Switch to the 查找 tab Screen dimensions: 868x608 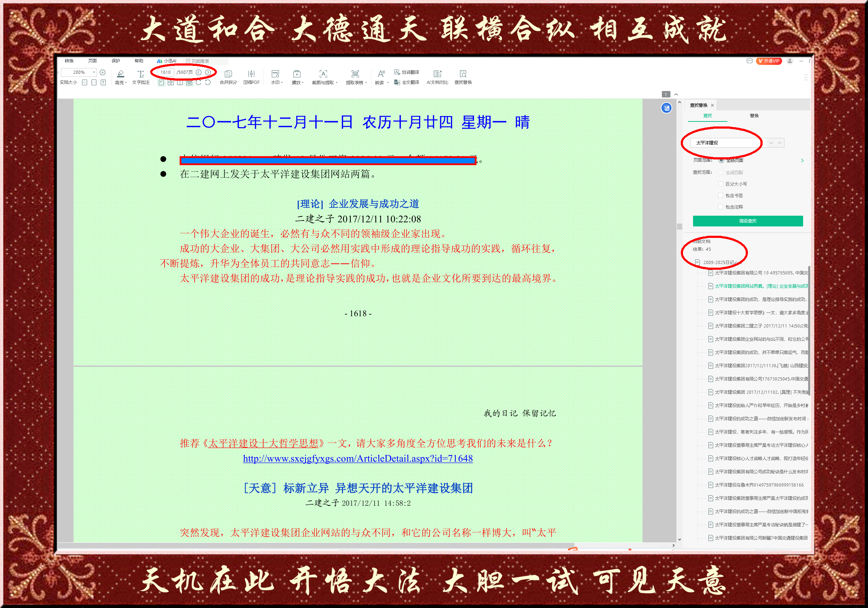708,116
